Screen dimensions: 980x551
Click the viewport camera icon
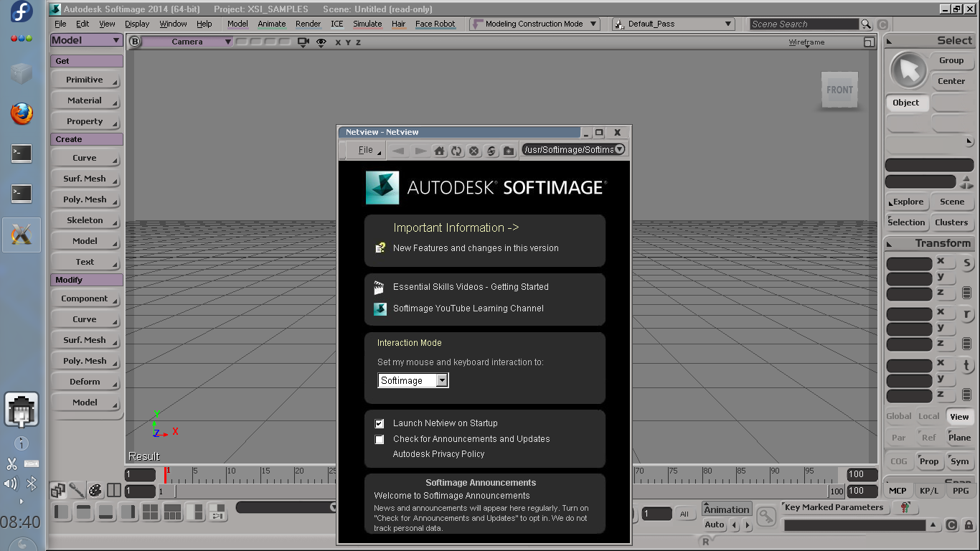pos(303,42)
